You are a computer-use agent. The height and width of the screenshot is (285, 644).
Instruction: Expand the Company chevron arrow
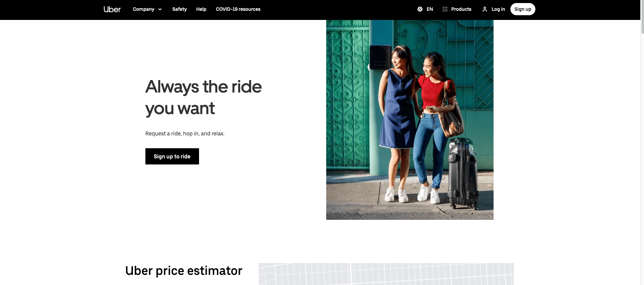click(160, 9)
